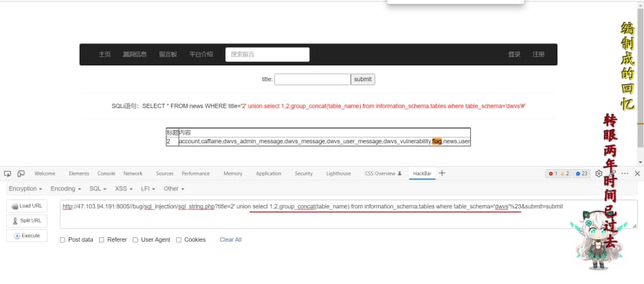Viewport: 644px width, 284px height.
Task: Switch to the Application tab
Action: (x=269, y=173)
